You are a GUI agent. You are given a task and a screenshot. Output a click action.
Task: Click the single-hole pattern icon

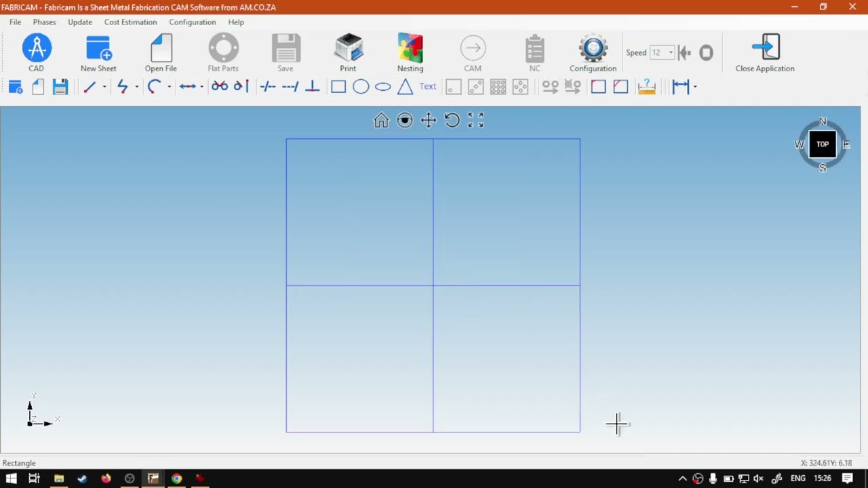454,87
